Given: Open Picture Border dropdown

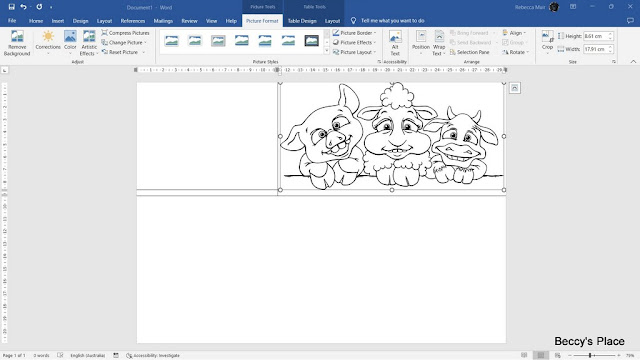Looking at the screenshot, I should tap(354, 33).
